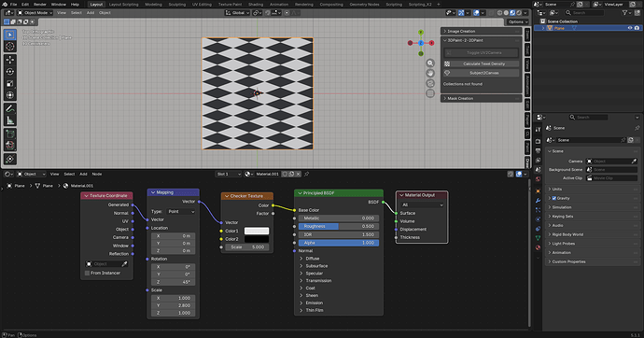Open the Object properties tab icon
The width and height of the screenshot is (644, 338).
538,191
